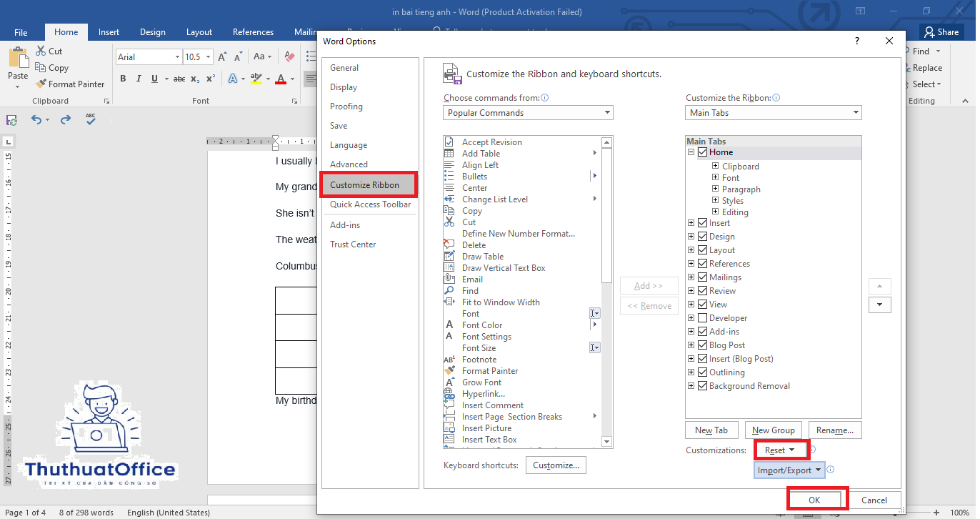980x519 pixels.
Task: Click the Redo arrow icon
Action: (66, 120)
